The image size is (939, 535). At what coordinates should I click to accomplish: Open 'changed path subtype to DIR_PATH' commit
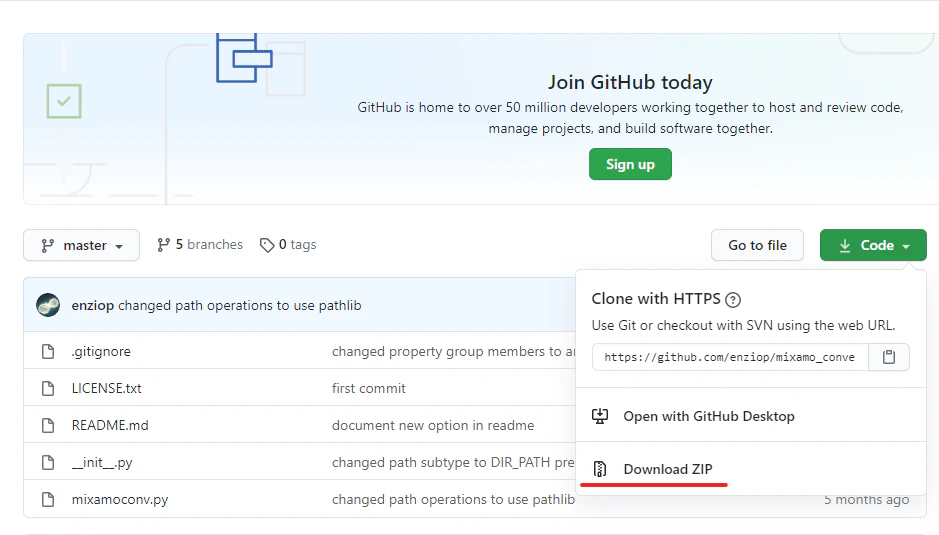(453, 463)
